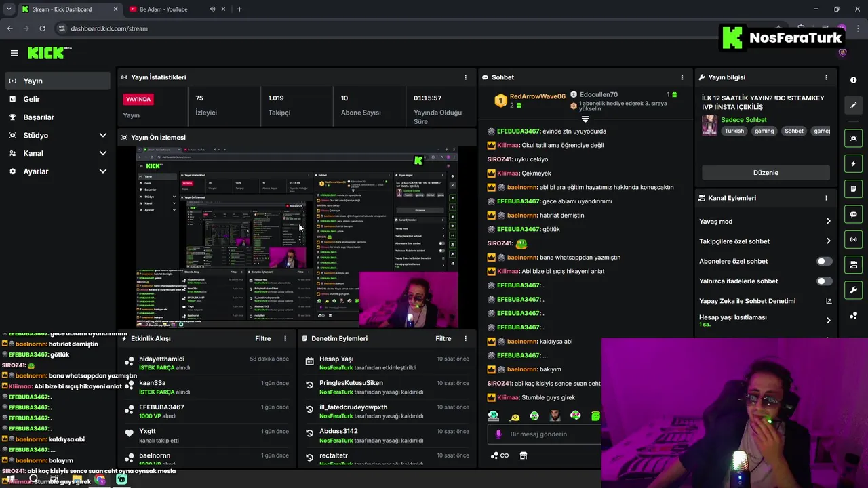The width and height of the screenshot is (868, 488).
Task: Open the Denetim Eylemleri Filtre dropdown
Action: [x=443, y=338]
